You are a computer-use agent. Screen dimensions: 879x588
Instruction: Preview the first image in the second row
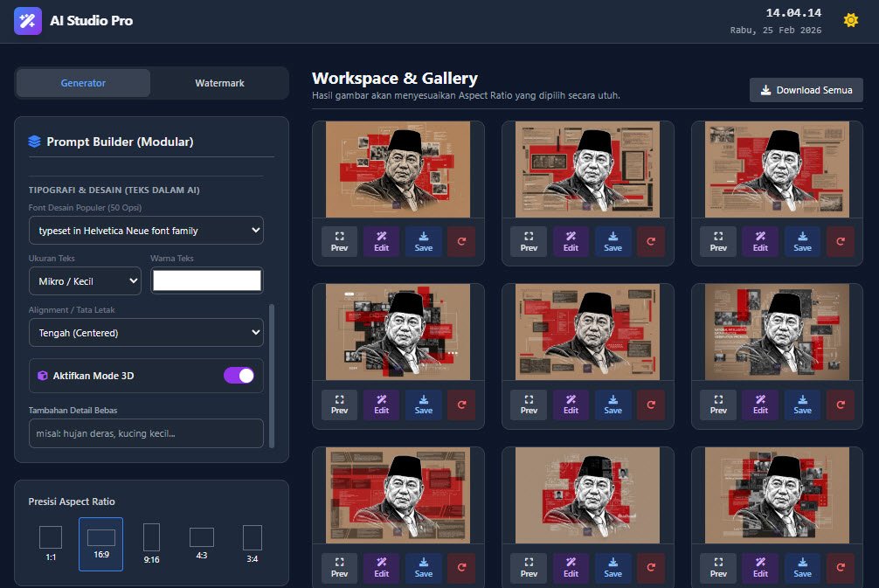(339, 405)
